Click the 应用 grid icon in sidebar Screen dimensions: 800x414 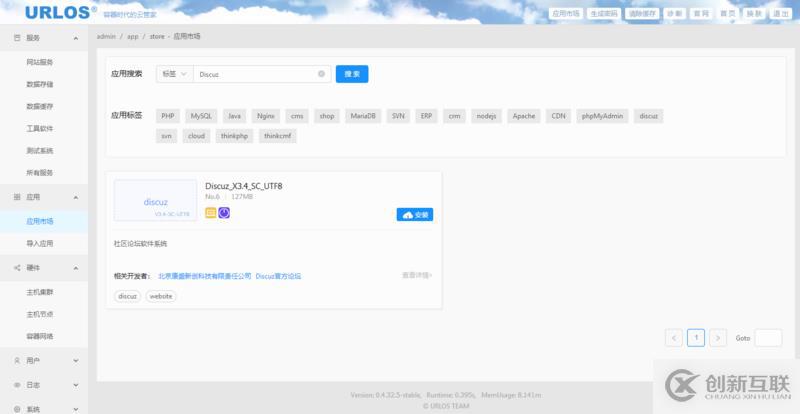coord(17,197)
